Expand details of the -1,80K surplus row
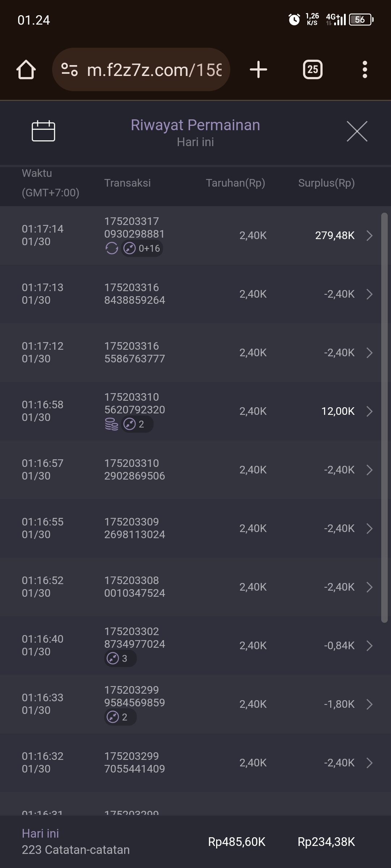The width and height of the screenshot is (391, 868). coord(369,704)
